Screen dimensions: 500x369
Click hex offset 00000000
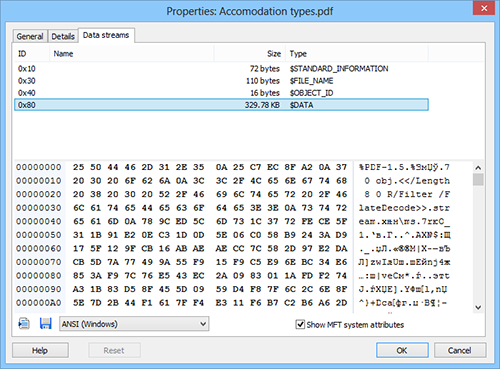39,167
